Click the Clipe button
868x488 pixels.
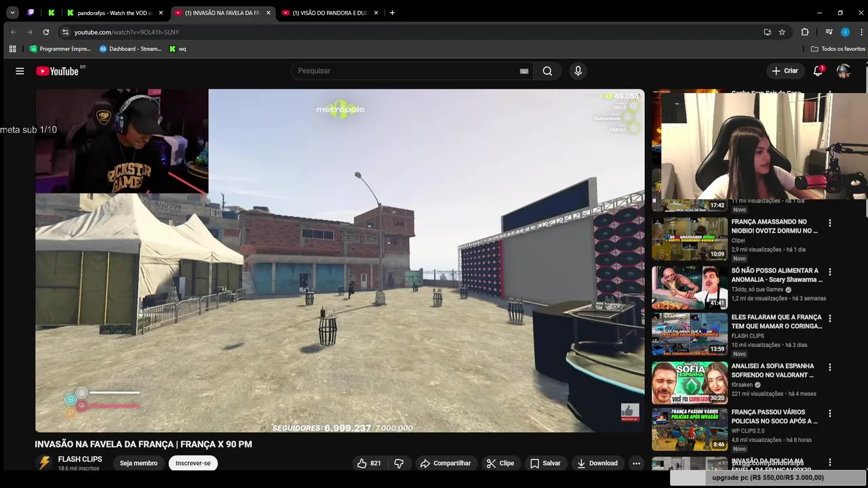click(500, 464)
